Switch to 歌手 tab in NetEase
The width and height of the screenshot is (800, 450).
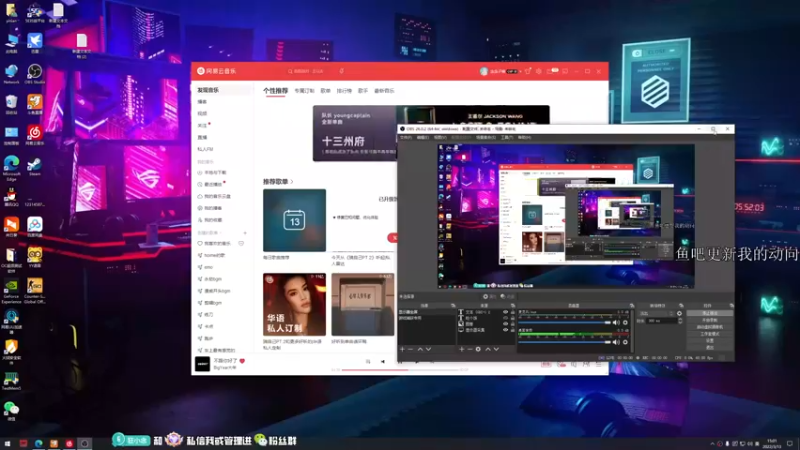pos(363,90)
